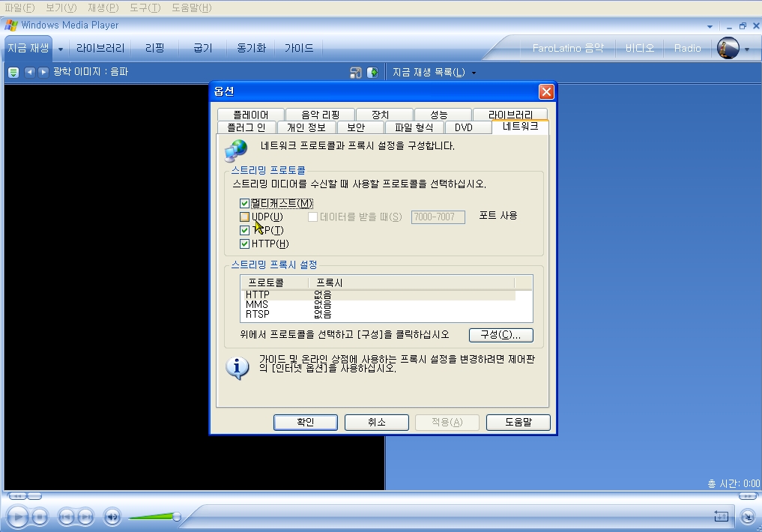Switch to skin mode with the corner arrow icon
762x532 pixels.
(748, 516)
